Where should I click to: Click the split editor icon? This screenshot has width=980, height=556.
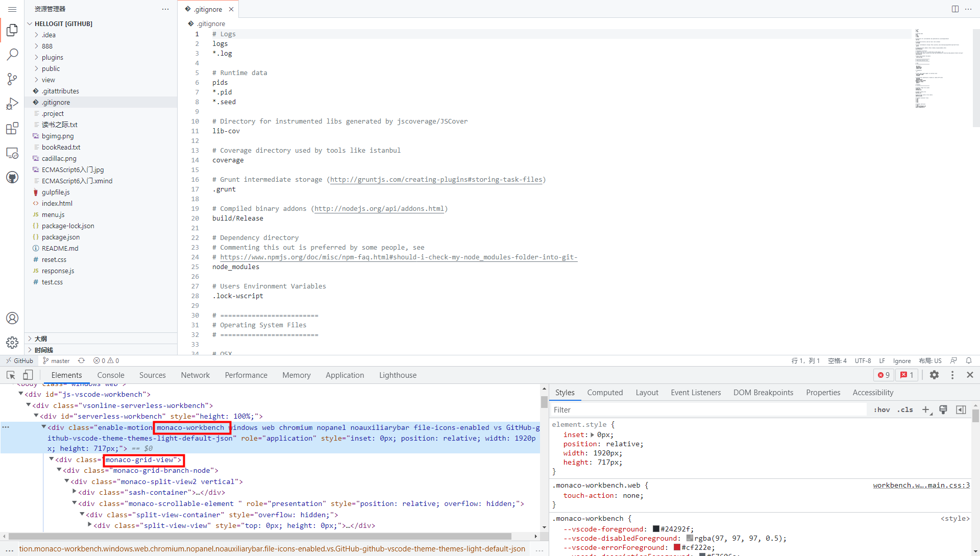[955, 9]
